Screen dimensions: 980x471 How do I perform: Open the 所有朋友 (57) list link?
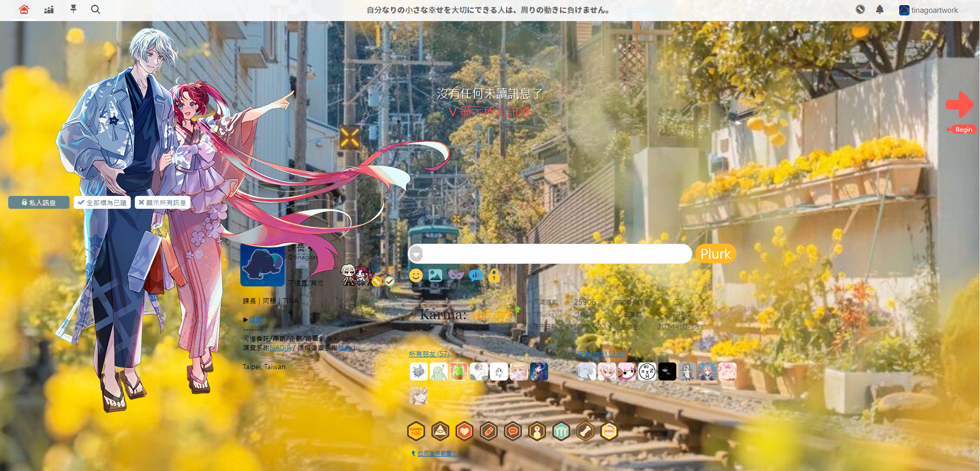coord(429,354)
